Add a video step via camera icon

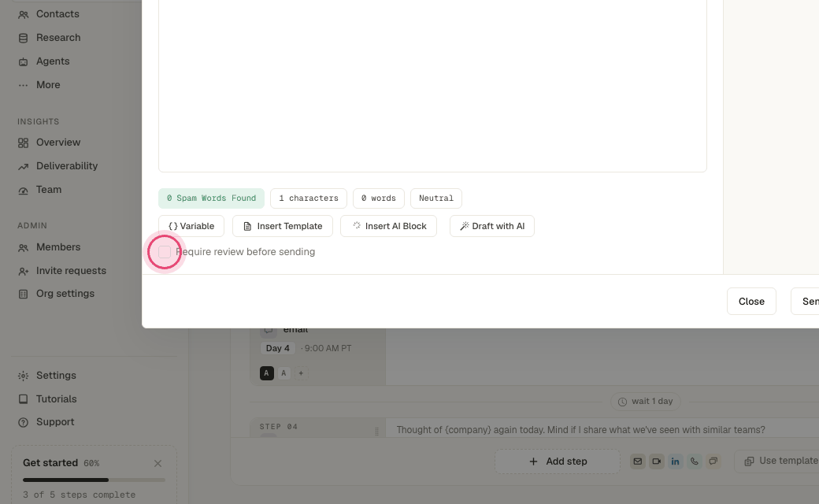[657, 461]
